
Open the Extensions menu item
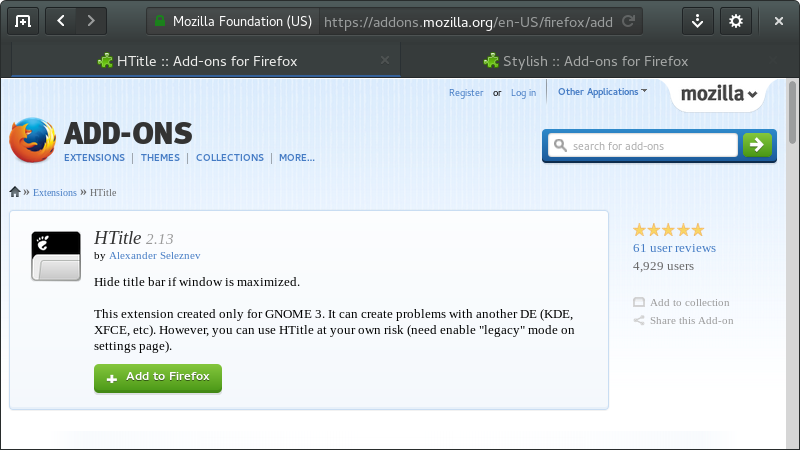[94, 158]
